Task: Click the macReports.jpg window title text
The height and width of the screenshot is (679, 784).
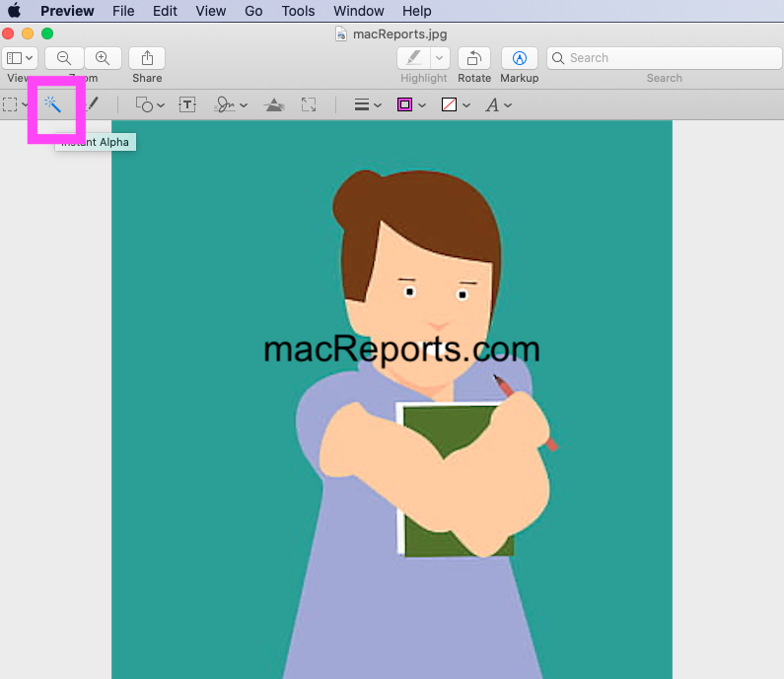Action: tap(399, 34)
